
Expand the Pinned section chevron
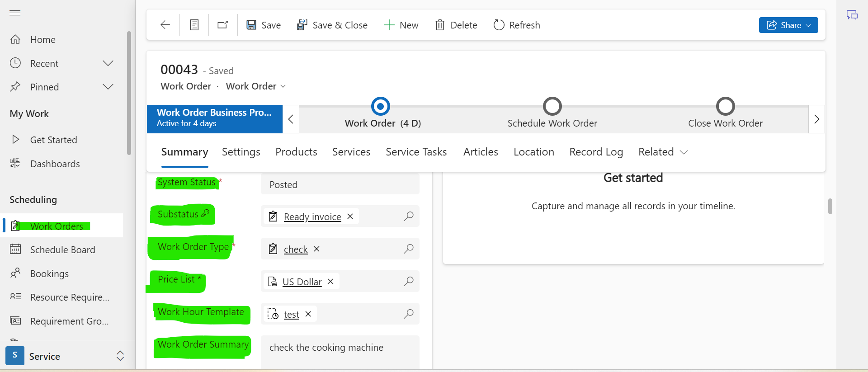click(x=108, y=87)
